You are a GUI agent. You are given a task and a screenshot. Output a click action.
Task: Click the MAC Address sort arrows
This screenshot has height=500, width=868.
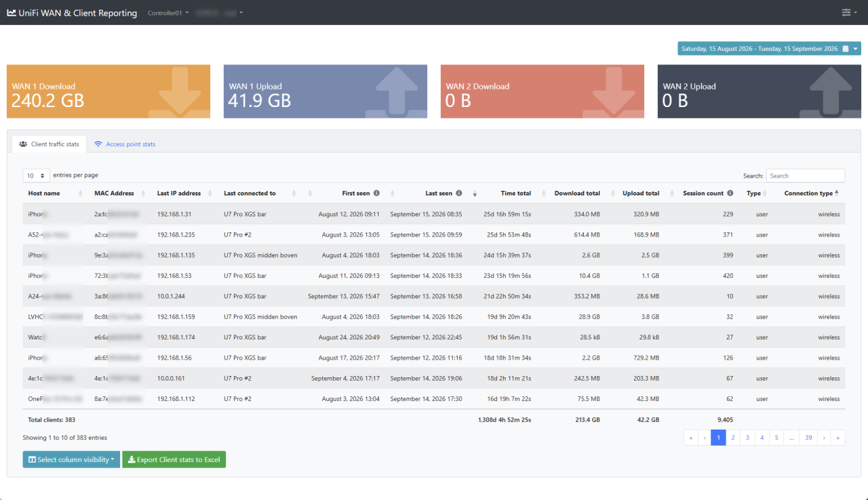[143, 194]
